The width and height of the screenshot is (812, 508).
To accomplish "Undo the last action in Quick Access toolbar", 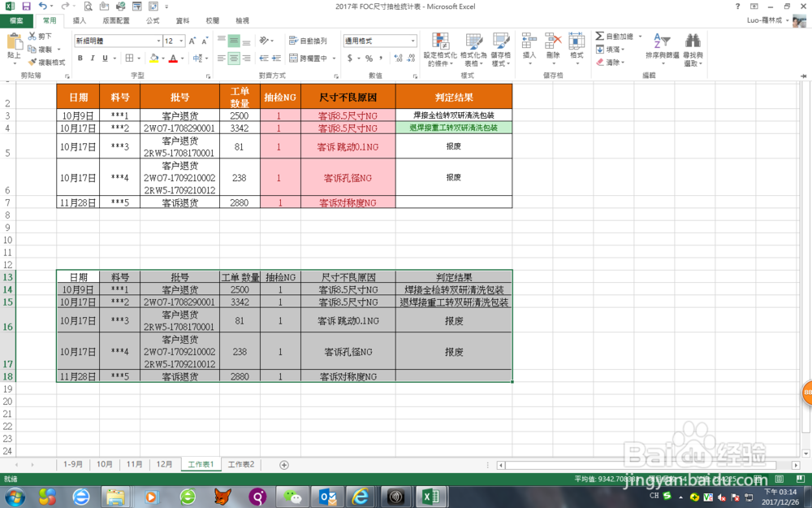I will (43, 7).
